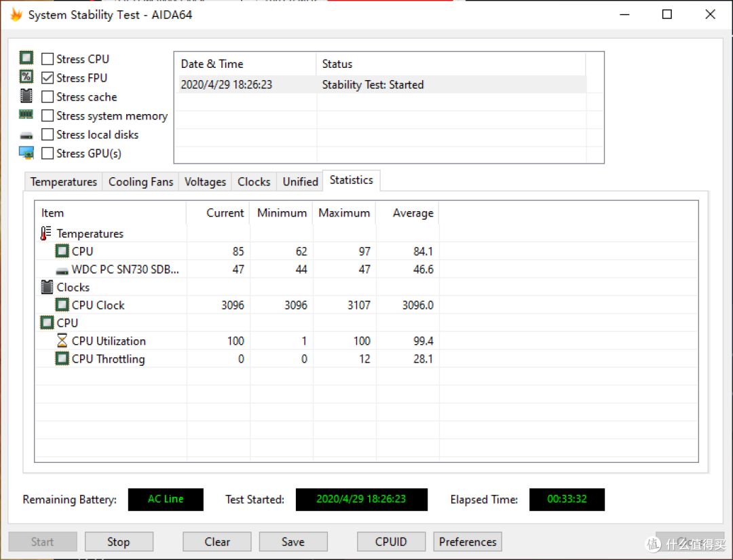The image size is (733, 560).
Task: Click the monitor icon beside Stress GPU(s)
Action: 26,153
